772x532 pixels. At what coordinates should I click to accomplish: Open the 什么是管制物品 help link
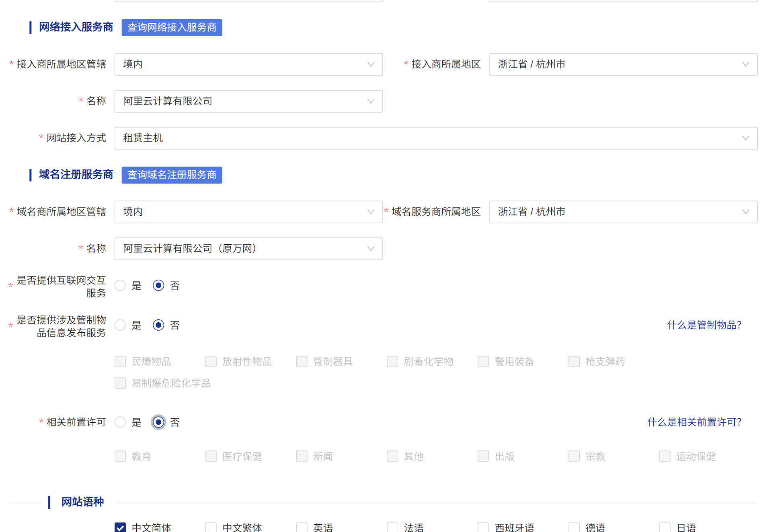(704, 325)
